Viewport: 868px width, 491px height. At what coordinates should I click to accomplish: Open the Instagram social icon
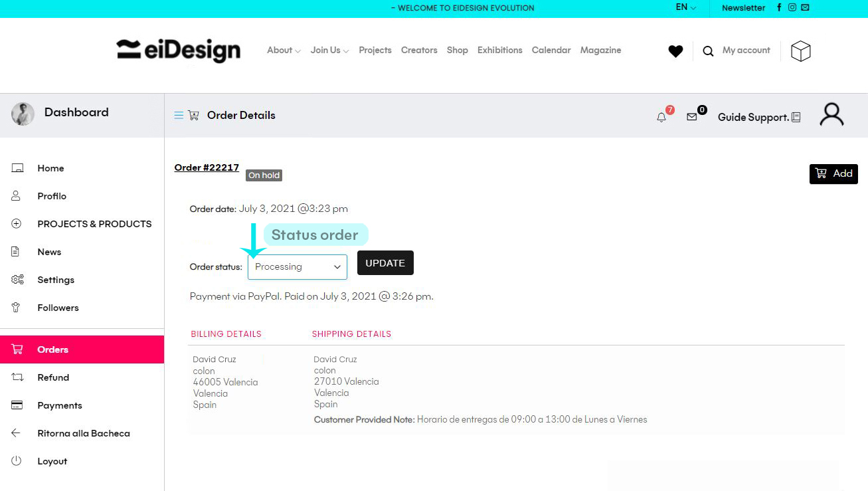coord(792,8)
